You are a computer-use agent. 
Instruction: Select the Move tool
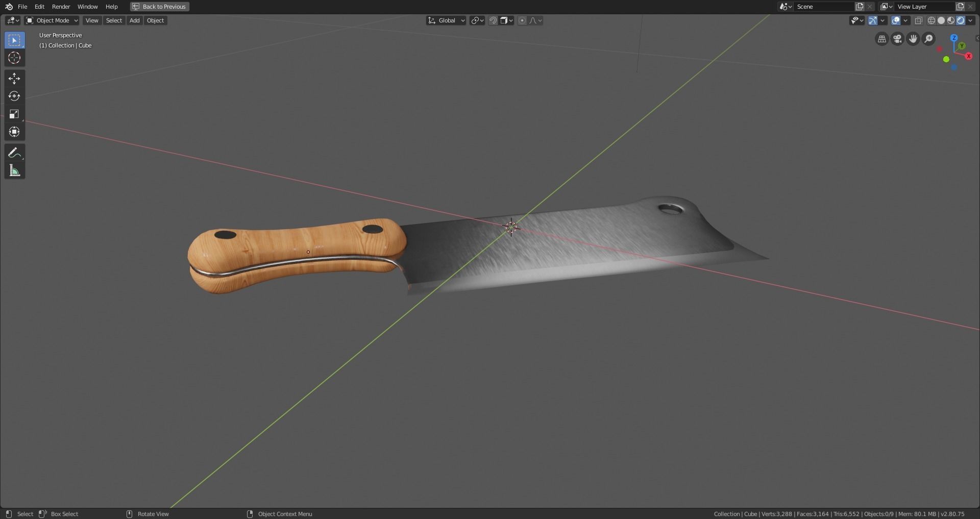tap(14, 78)
